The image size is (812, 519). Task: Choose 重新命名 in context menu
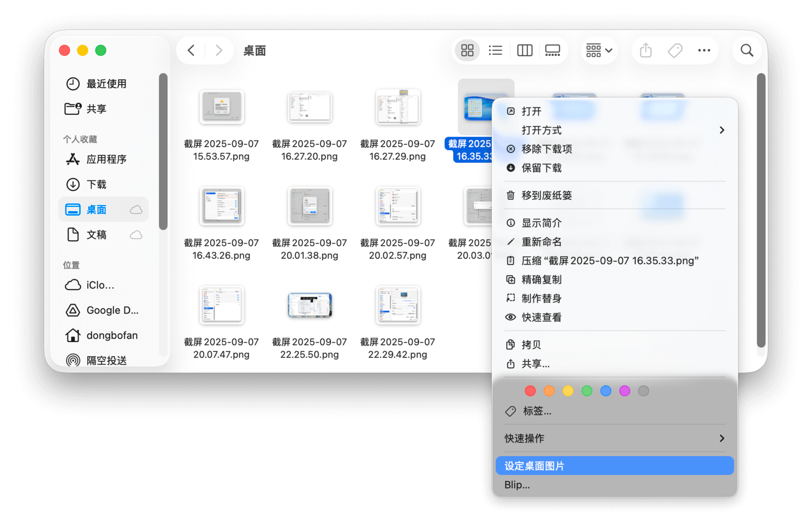coord(542,242)
